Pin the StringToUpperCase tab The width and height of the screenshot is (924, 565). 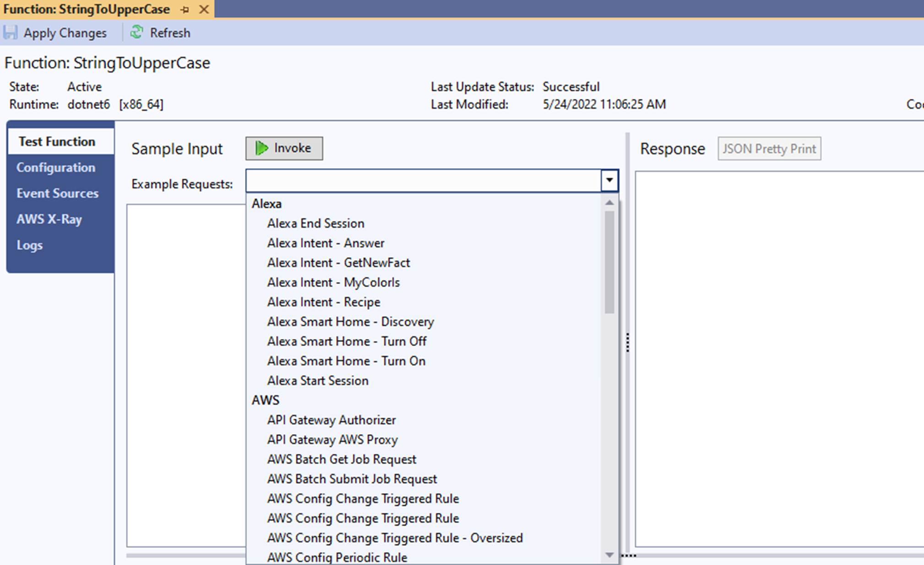[185, 10]
